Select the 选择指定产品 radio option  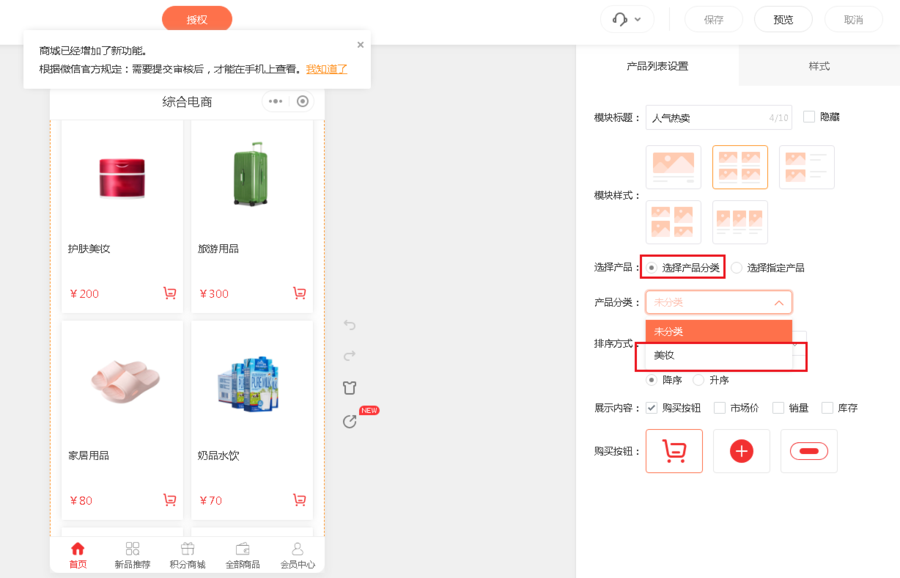pos(736,267)
